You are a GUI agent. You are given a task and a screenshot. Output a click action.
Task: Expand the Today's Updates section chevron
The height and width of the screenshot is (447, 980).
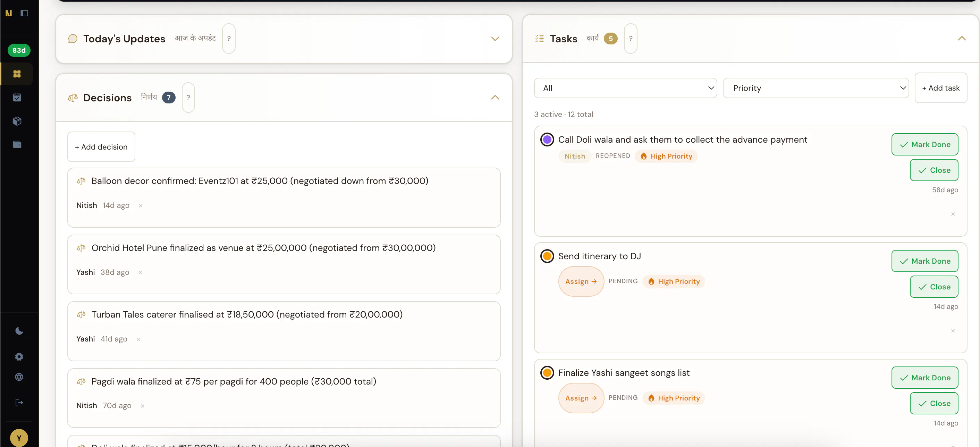495,39
